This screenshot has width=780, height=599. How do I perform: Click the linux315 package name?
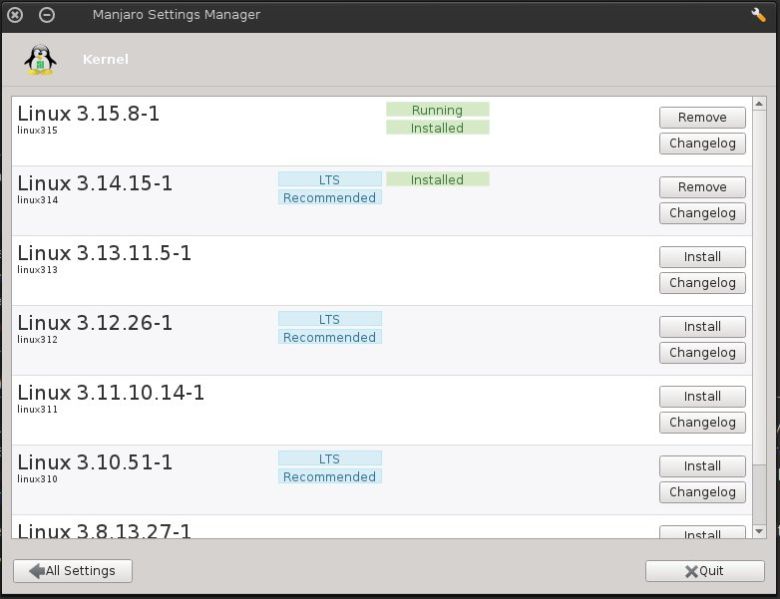coord(38,130)
